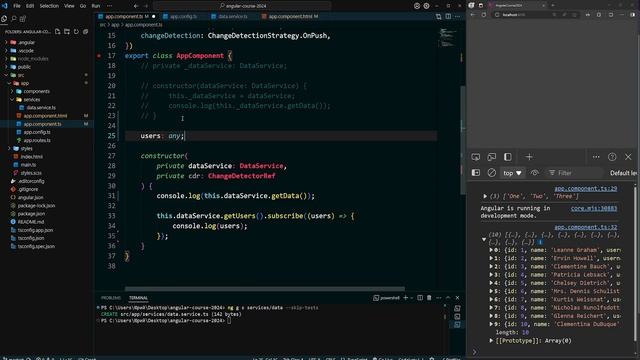Image resolution: width=640 pixels, height=360 pixels.
Task: Expand console array item 0 Leanne Graham
Action: 491,250
